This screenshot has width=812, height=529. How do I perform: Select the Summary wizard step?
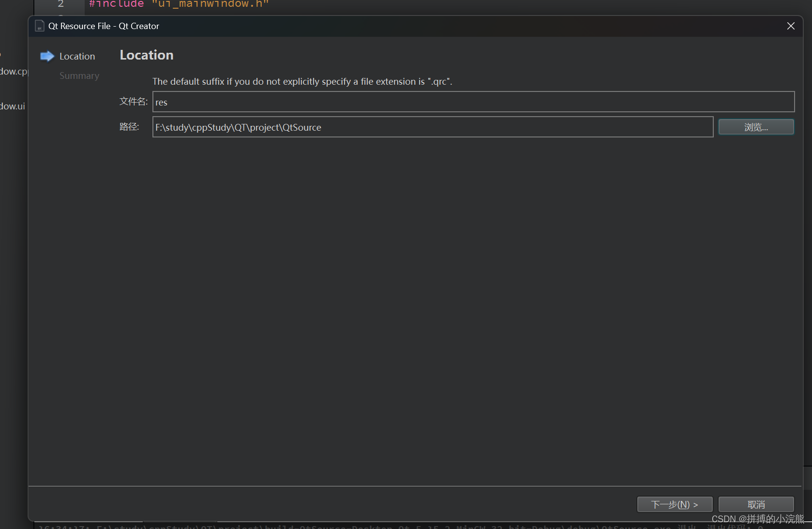click(79, 76)
